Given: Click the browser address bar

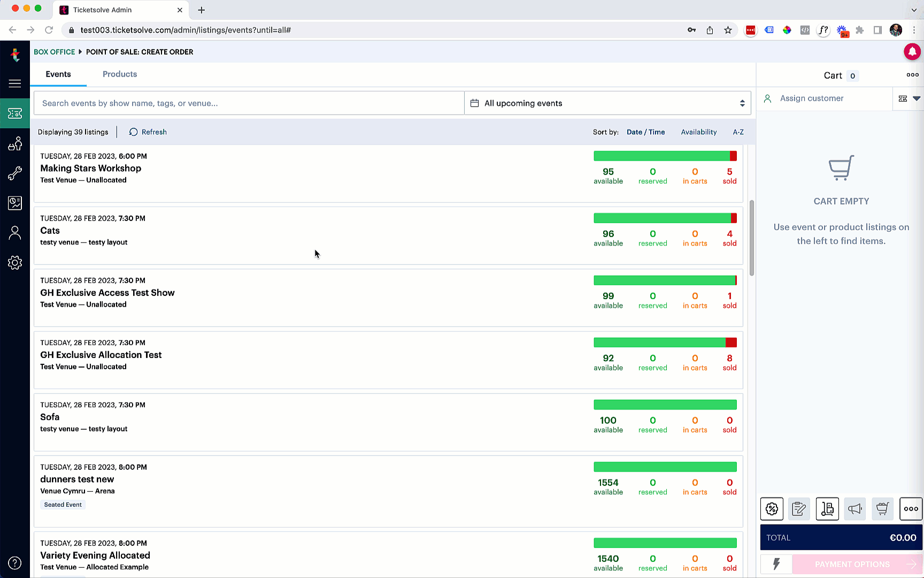Looking at the screenshot, I should click(x=374, y=30).
